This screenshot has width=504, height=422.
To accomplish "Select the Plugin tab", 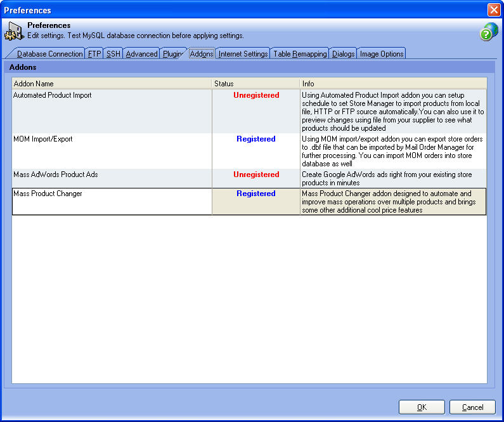I will (172, 54).
